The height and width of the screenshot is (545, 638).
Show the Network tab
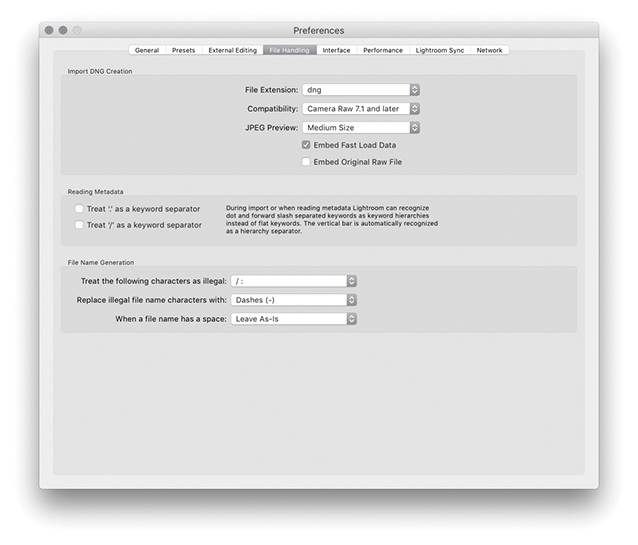[489, 50]
